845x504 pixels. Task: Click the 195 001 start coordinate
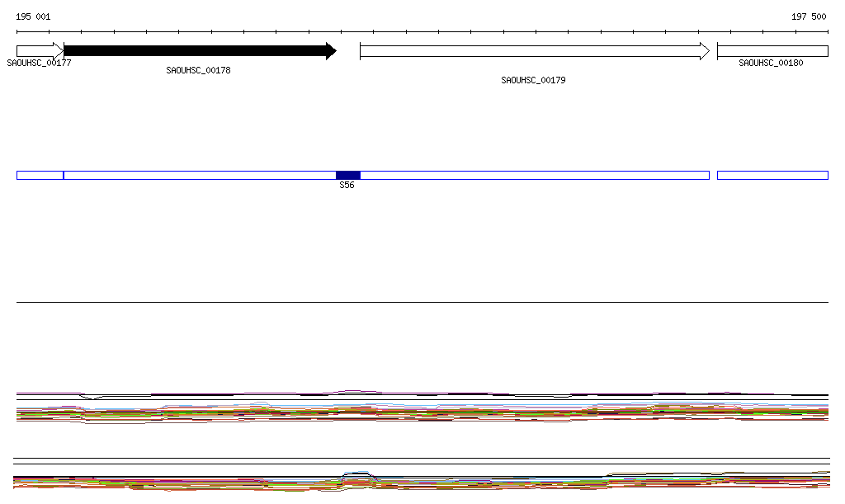tap(33, 16)
